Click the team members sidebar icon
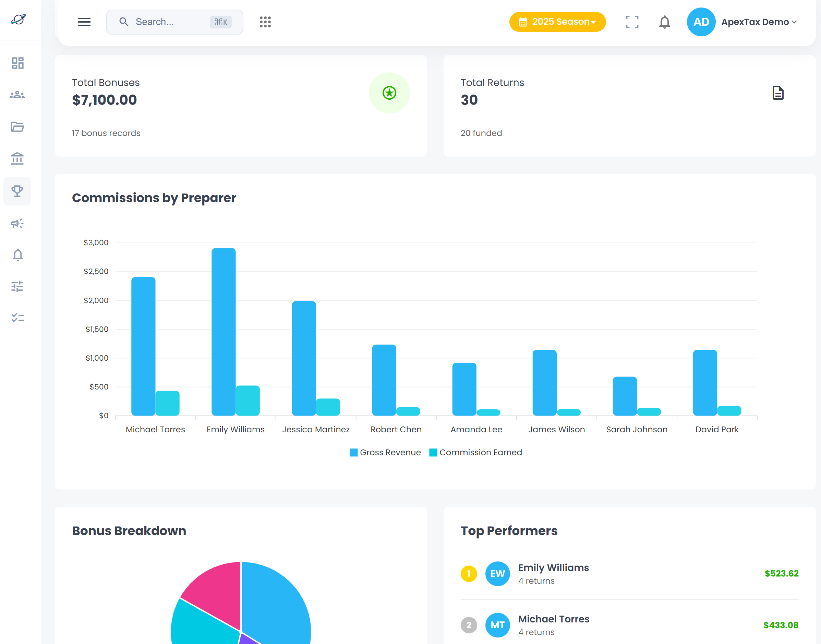Image resolution: width=821 pixels, height=644 pixels. tap(17, 95)
